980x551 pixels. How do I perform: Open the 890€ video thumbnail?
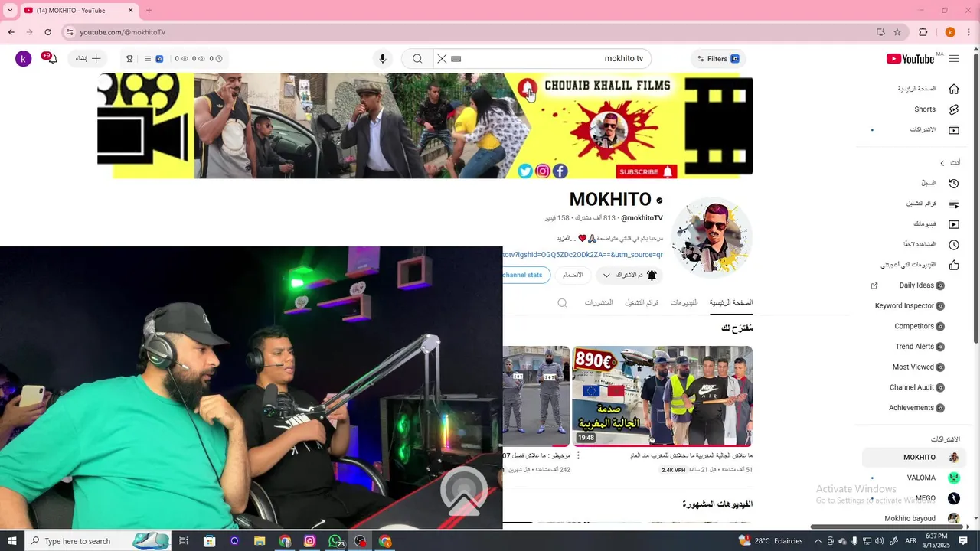(662, 396)
